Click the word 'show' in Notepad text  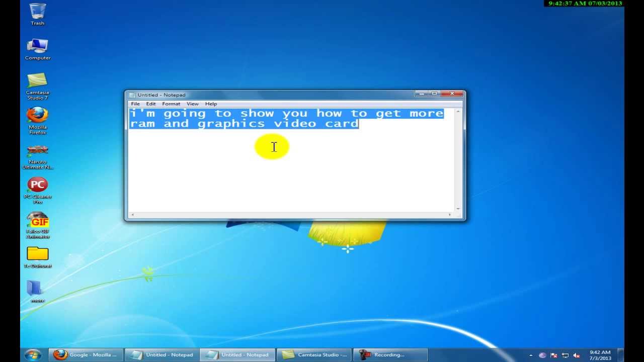pos(257,114)
